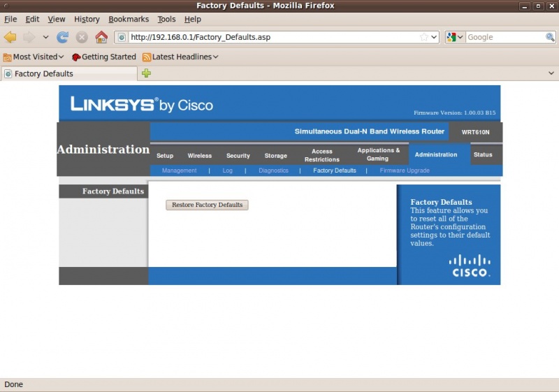Image resolution: width=559 pixels, height=392 pixels.
Task: Open the Google search engine dropdown
Action: click(455, 37)
